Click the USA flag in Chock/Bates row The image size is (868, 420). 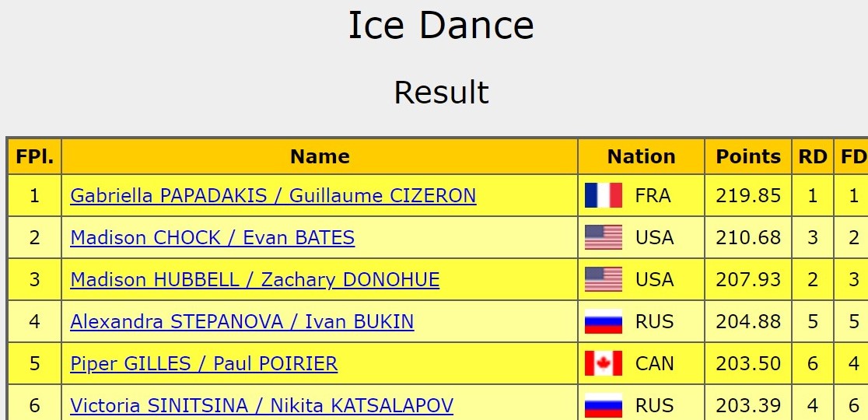[604, 237]
